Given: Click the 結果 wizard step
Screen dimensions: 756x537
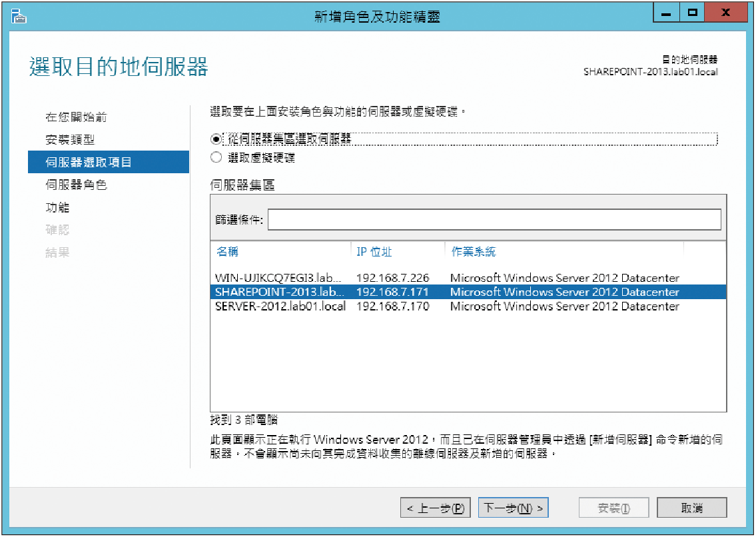Looking at the screenshot, I should (x=57, y=253).
